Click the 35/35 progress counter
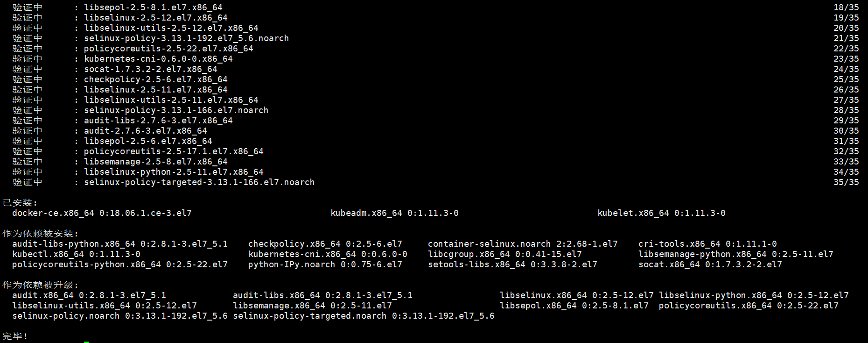 [846, 182]
